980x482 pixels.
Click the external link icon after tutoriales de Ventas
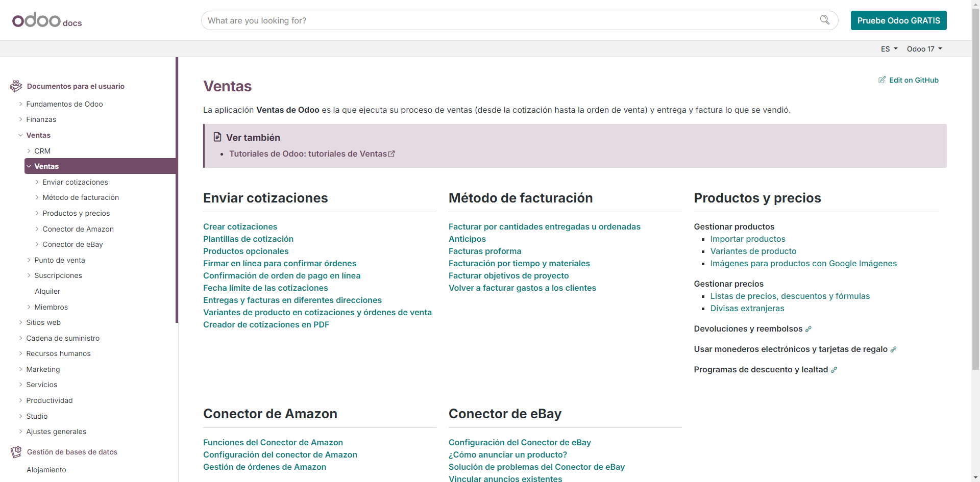tap(391, 154)
